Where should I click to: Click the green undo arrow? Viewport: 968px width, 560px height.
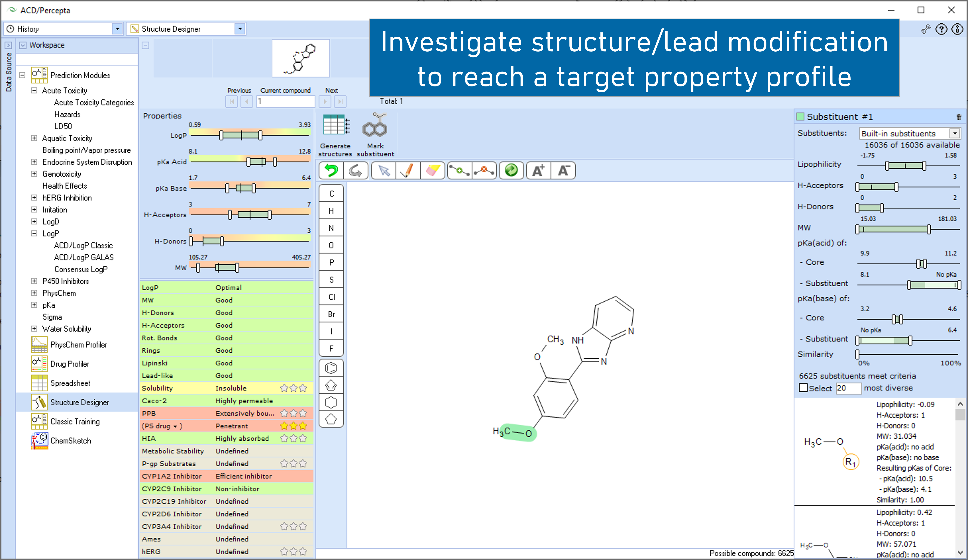tap(331, 170)
